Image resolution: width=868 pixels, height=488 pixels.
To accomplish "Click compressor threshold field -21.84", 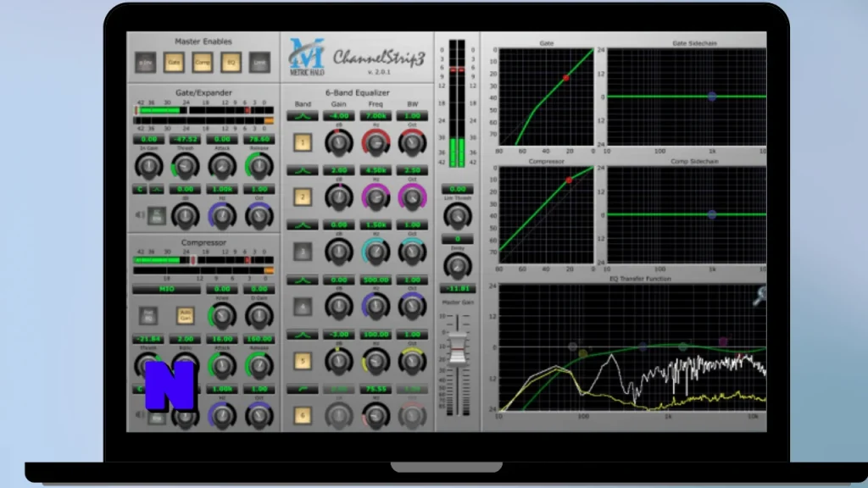I will [x=148, y=339].
